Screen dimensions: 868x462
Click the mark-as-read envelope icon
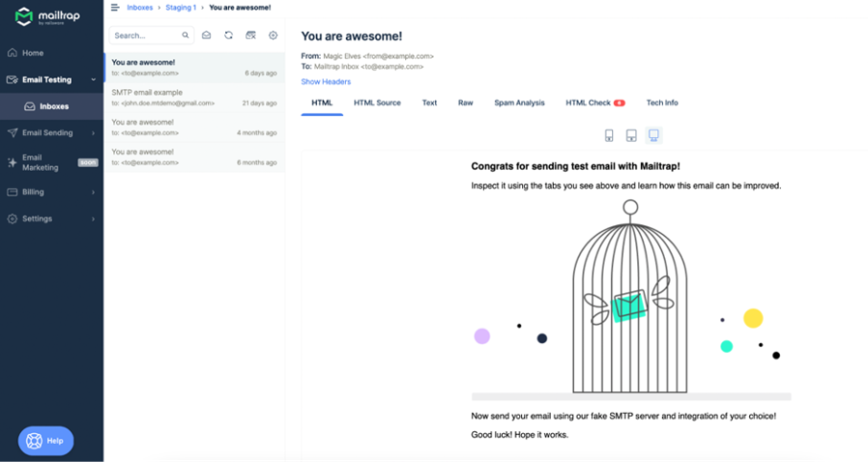point(207,35)
